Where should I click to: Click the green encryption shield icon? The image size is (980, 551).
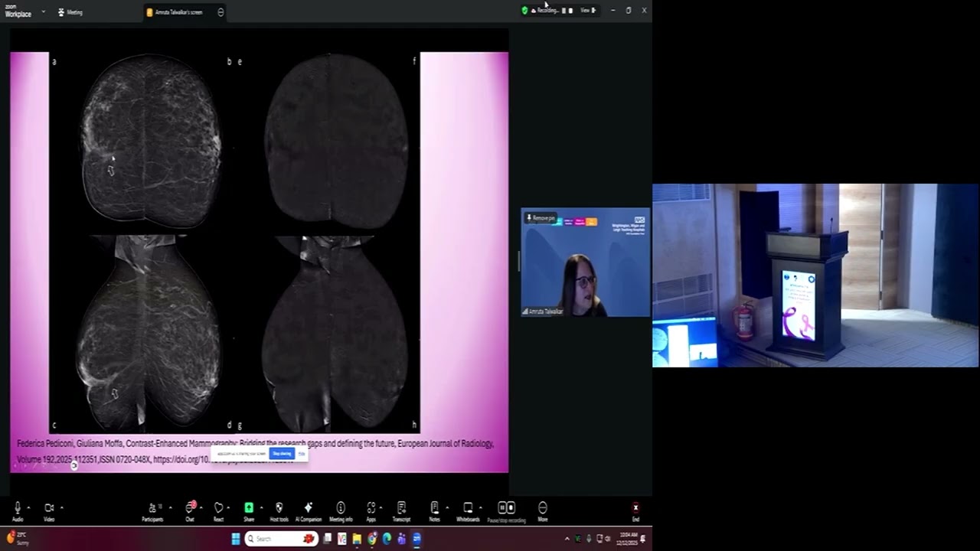(524, 11)
